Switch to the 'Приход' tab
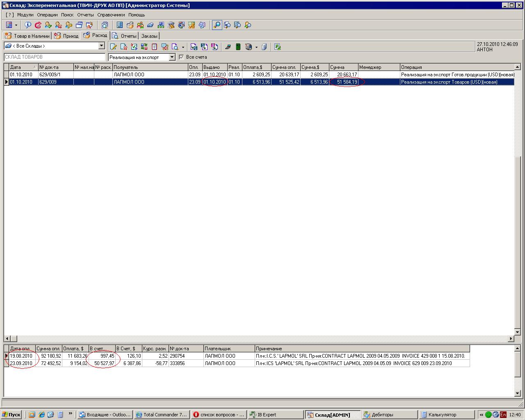 tap(66, 36)
